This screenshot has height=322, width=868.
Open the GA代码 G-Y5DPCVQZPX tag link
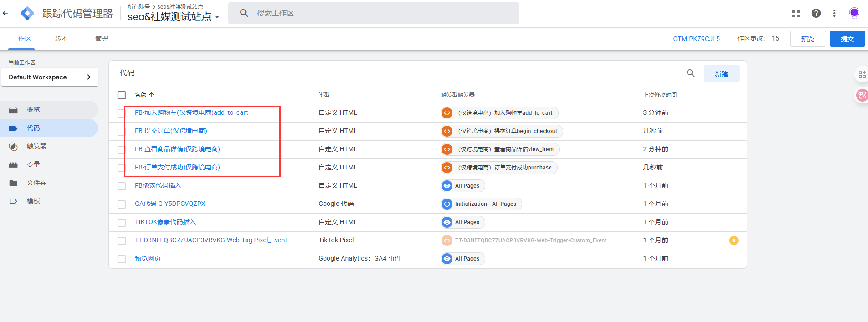tap(170, 204)
